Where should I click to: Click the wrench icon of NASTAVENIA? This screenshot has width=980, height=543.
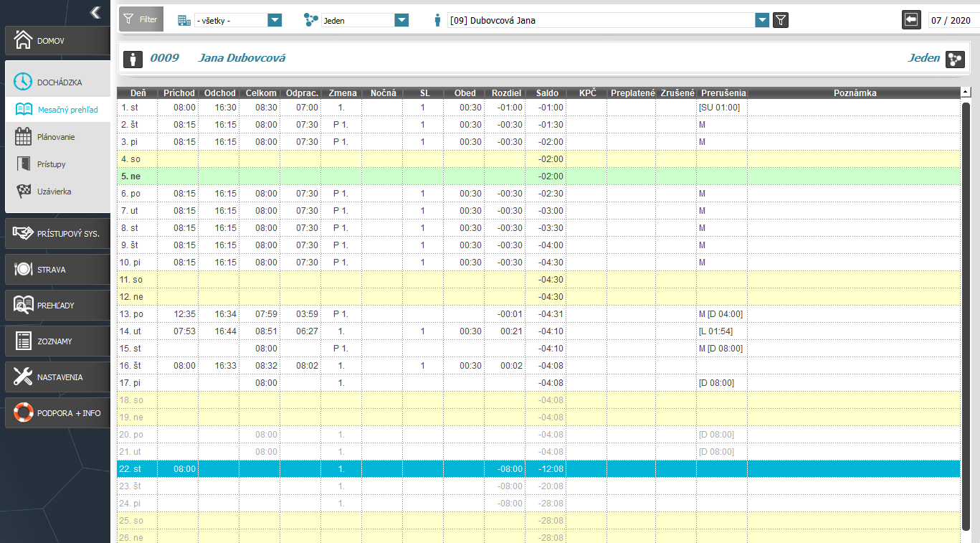point(24,377)
